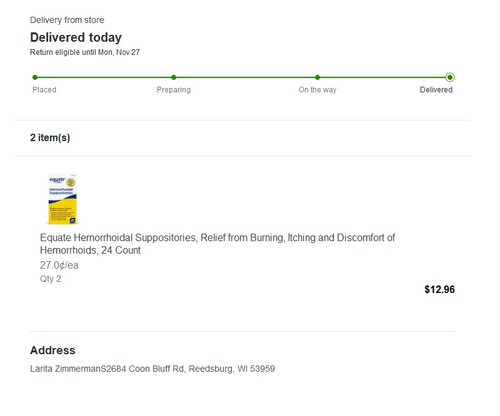Click the Delivered ring marker
The image size is (500, 416).
(x=450, y=77)
